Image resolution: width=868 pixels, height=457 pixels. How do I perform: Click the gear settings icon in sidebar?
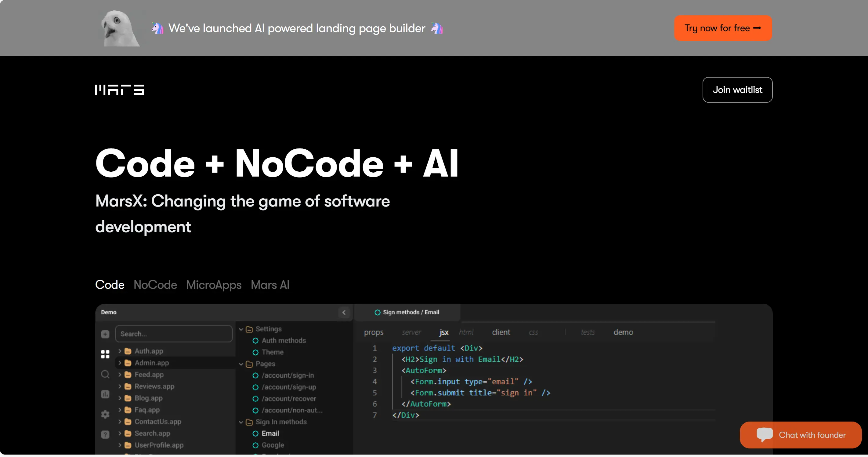click(105, 414)
